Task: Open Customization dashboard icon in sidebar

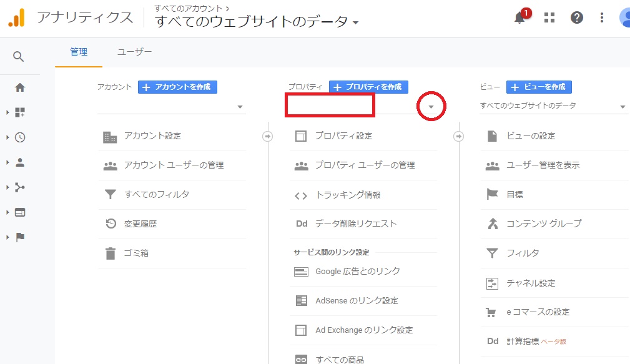Action: click(x=20, y=112)
